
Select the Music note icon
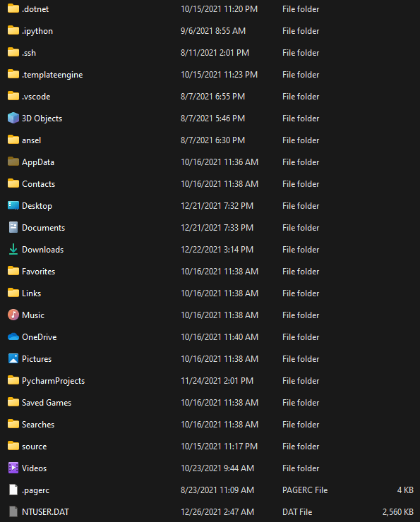point(13,315)
